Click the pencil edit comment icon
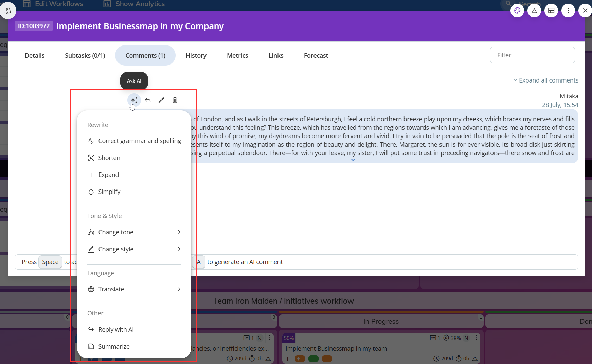Image resolution: width=592 pixels, height=364 pixels. tap(161, 100)
